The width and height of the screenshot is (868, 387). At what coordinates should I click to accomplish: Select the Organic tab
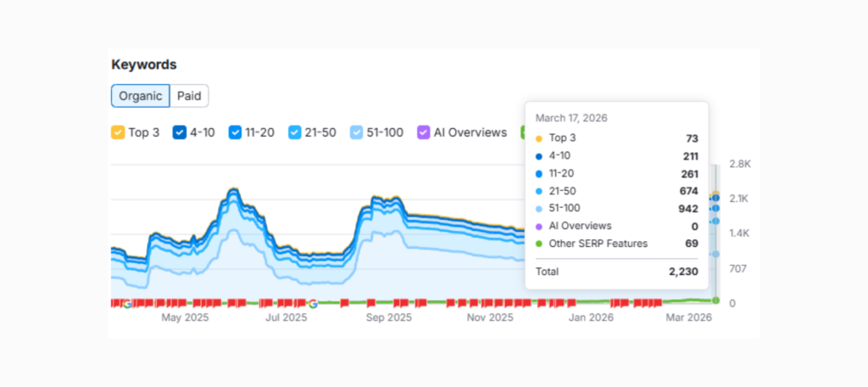click(141, 96)
